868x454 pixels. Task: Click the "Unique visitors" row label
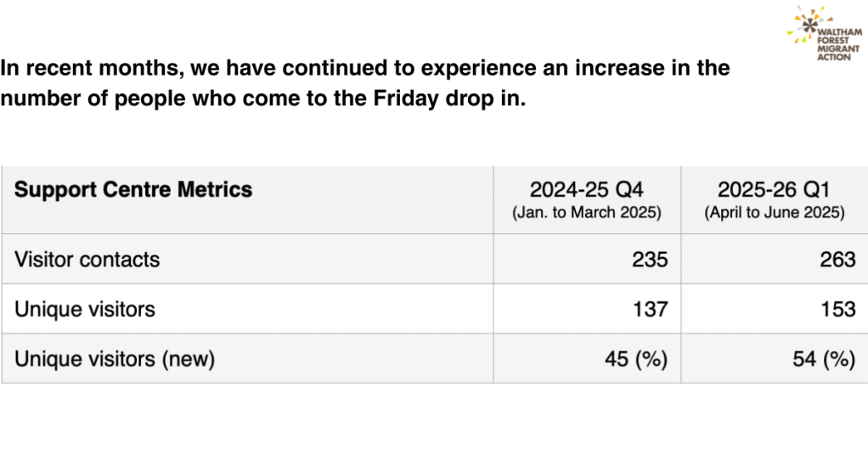(85, 309)
